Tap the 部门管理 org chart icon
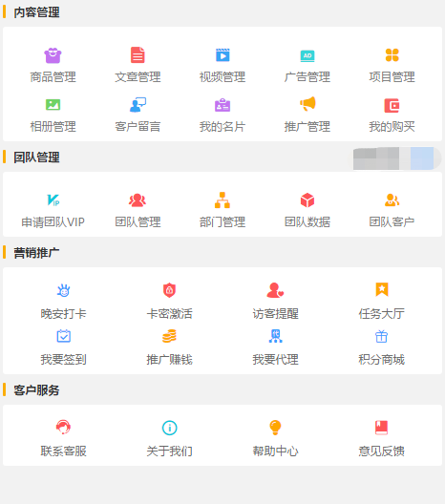445x504 pixels. [222, 199]
